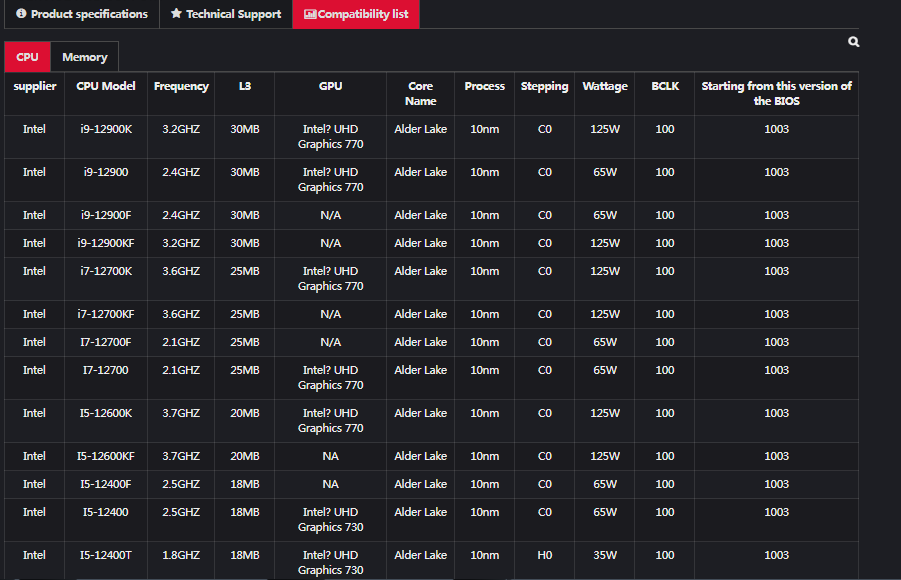Click Intel UHD Graphics 730 for I5-12400
This screenshot has height=580, width=901.
pos(330,520)
